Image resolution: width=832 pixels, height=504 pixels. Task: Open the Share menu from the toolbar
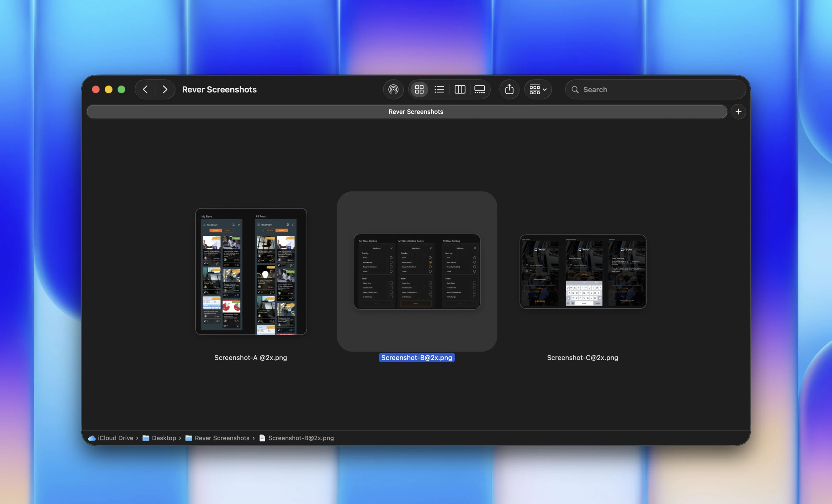(509, 89)
